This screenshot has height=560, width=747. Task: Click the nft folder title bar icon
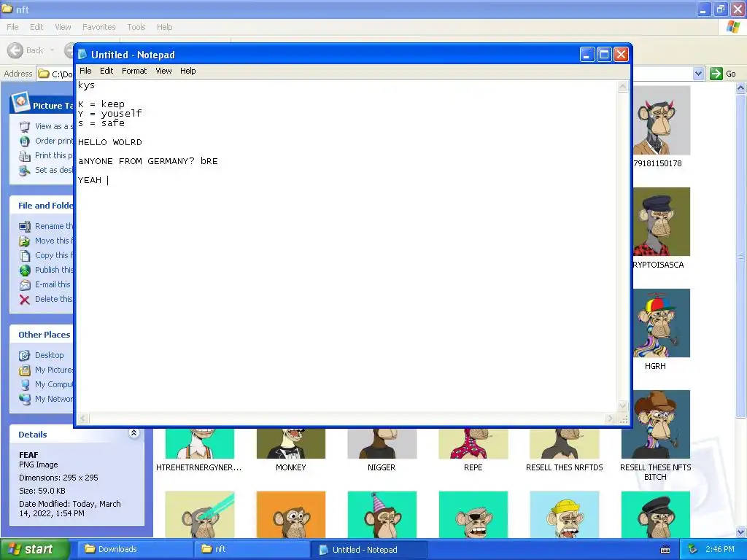click(7, 9)
